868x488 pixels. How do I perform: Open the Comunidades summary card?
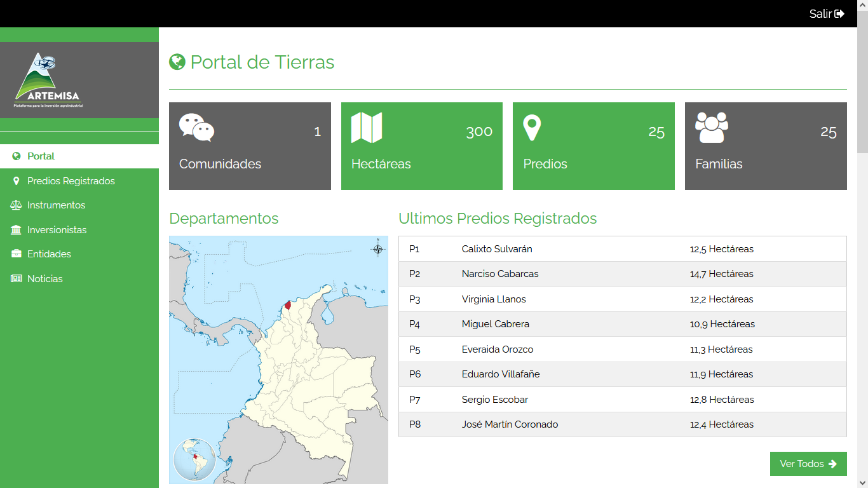[x=250, y=146]
